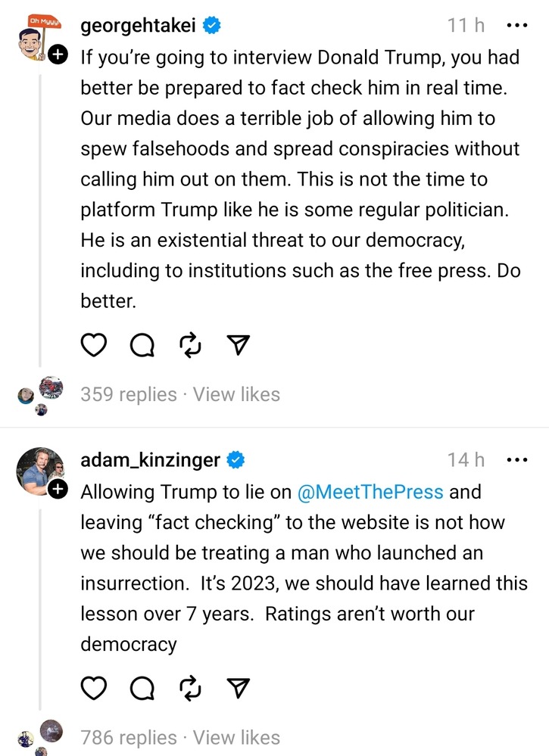549x756 pixels.
Task: Open more options menu on georgehtakei's post
Action: [x=516, y=26]
